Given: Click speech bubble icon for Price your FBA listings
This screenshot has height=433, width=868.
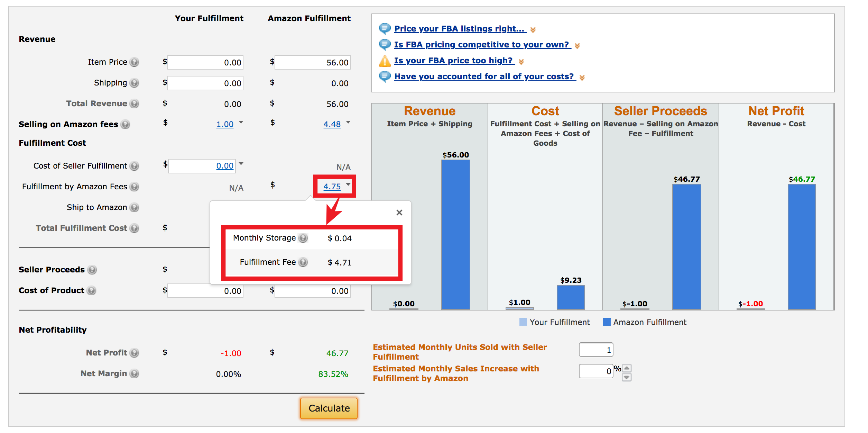Looking at the screenshot, I should click(385, 28).
